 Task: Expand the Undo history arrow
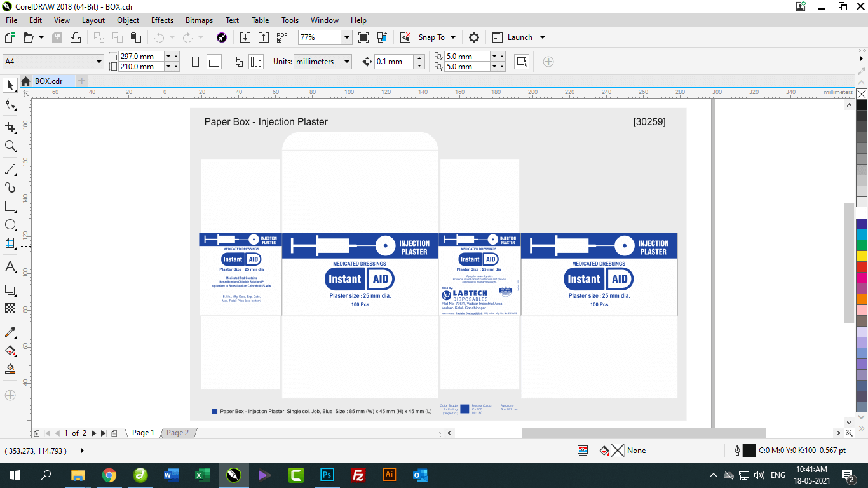coord(172,37)
